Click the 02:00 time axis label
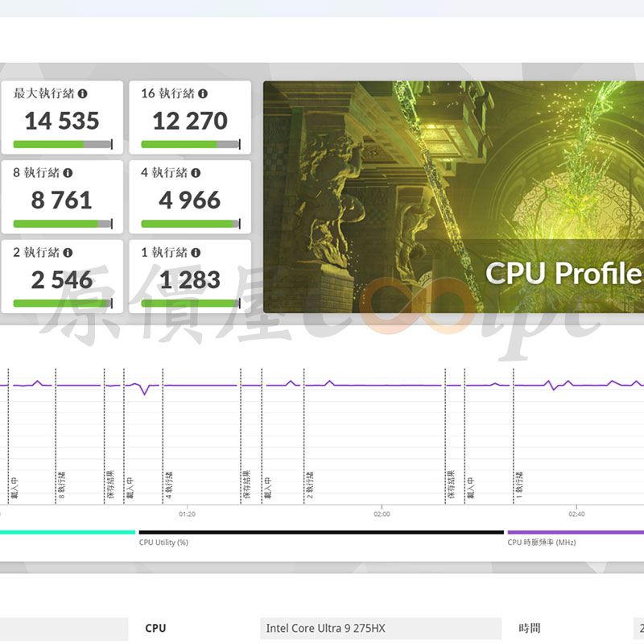 [382, 514]
